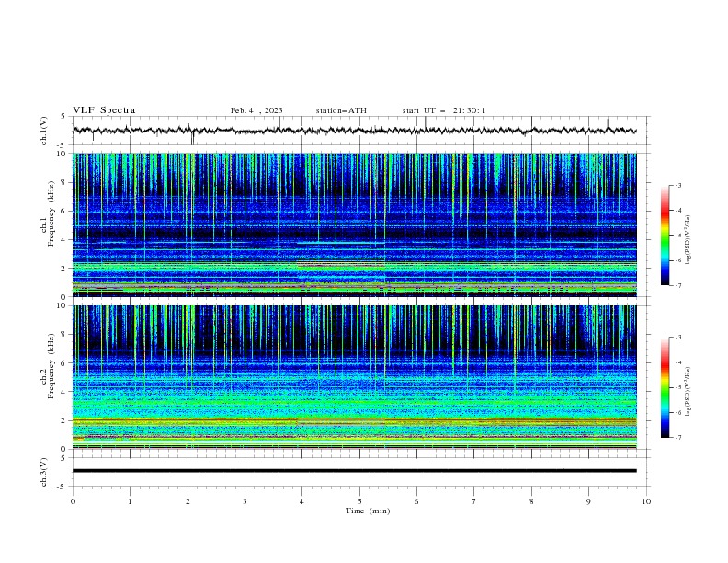Click time axis tick label '0'
This screenshot has height=563, width=728.
[73, 501]
